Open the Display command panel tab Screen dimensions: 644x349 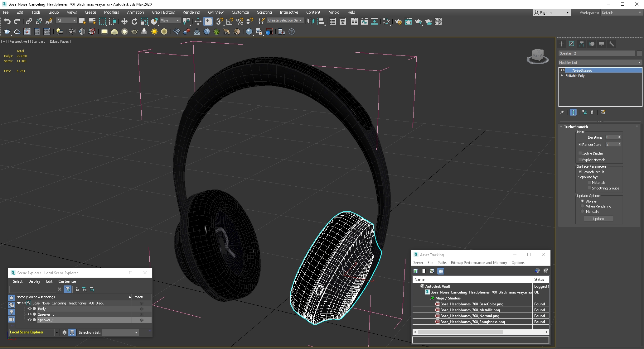(x=602, y=44)
